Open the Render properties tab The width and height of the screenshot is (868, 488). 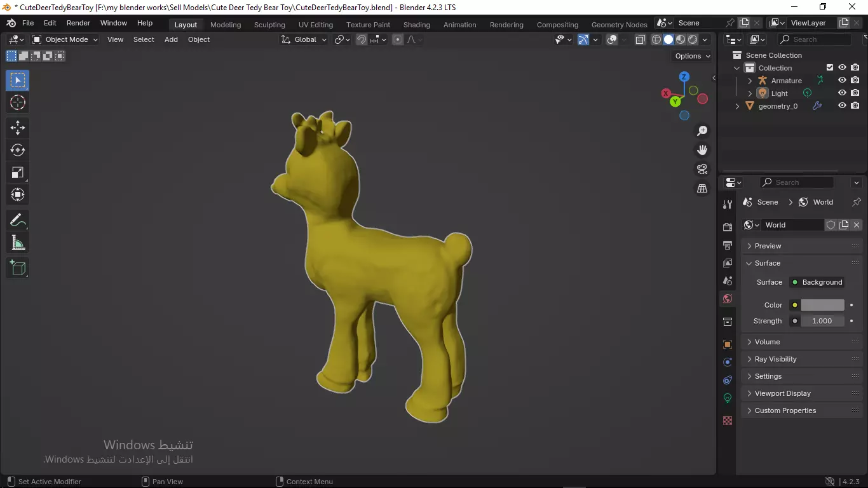[728, 227]
